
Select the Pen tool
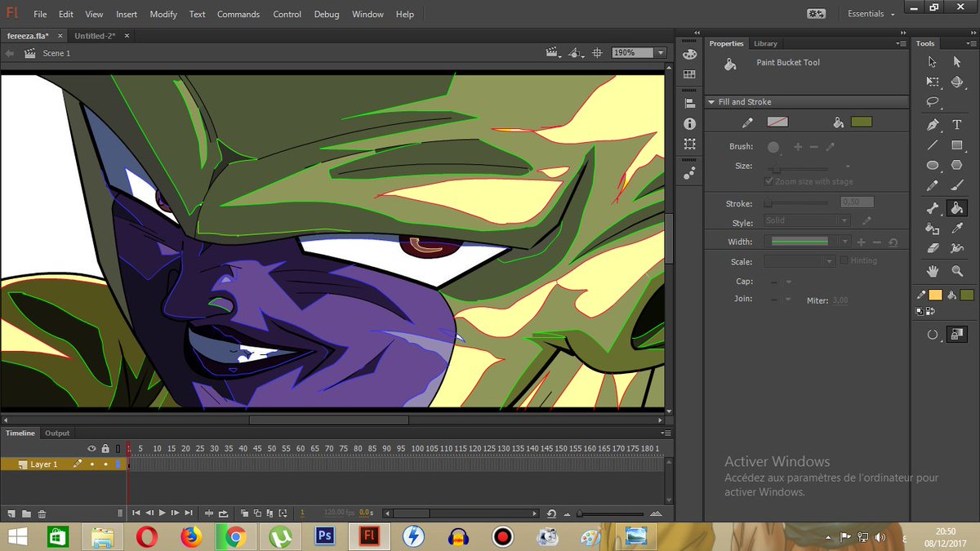click(x=933, y=125)
